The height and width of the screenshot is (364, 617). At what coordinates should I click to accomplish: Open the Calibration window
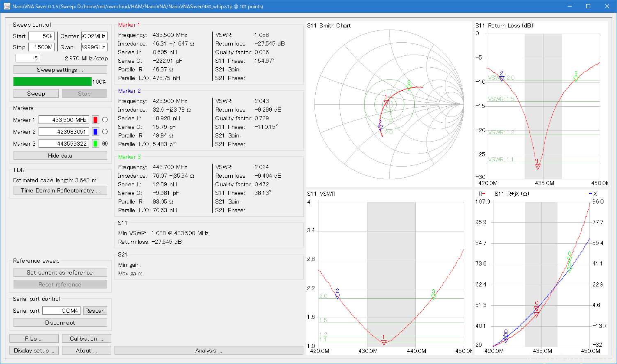[x=87, y=339]
